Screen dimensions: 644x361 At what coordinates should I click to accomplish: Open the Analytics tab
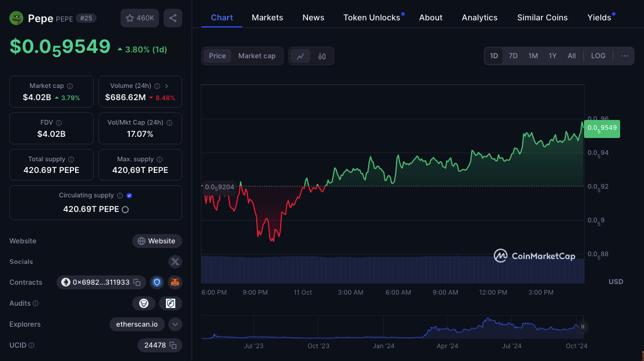click(480, 17)
